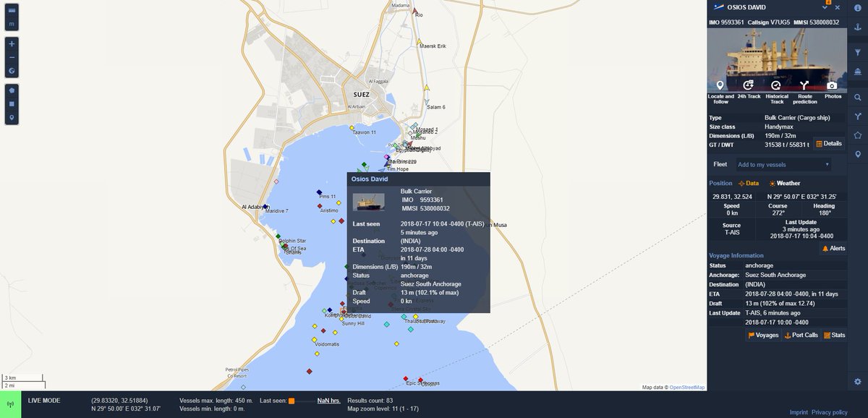Open the search magnifier in sidebar
Viewport: 868px width, 418px height.
(x=858, y=97)
